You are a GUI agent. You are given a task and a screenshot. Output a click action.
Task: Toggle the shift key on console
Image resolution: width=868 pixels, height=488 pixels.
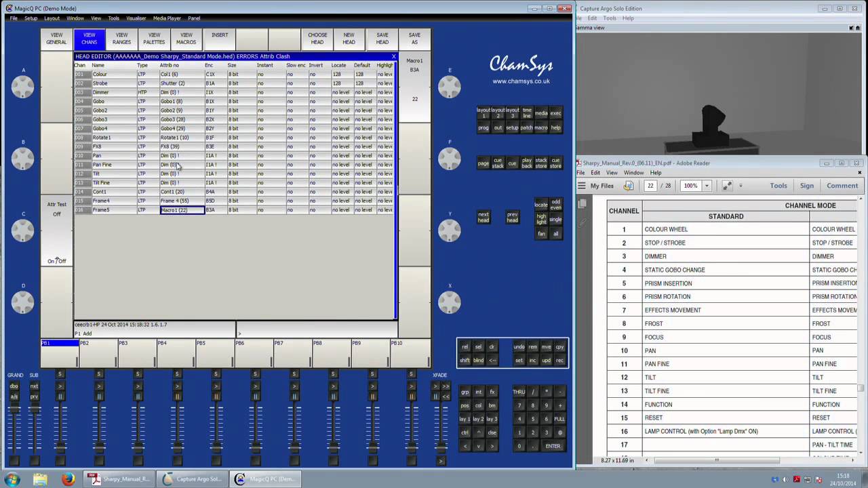pos(465,360)
